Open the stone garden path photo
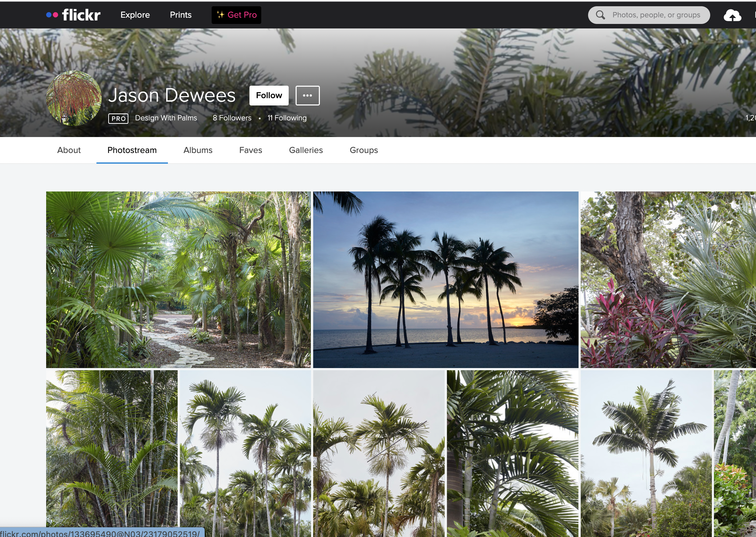The height and width of the screenshot is (537, 756). [178, 279]
